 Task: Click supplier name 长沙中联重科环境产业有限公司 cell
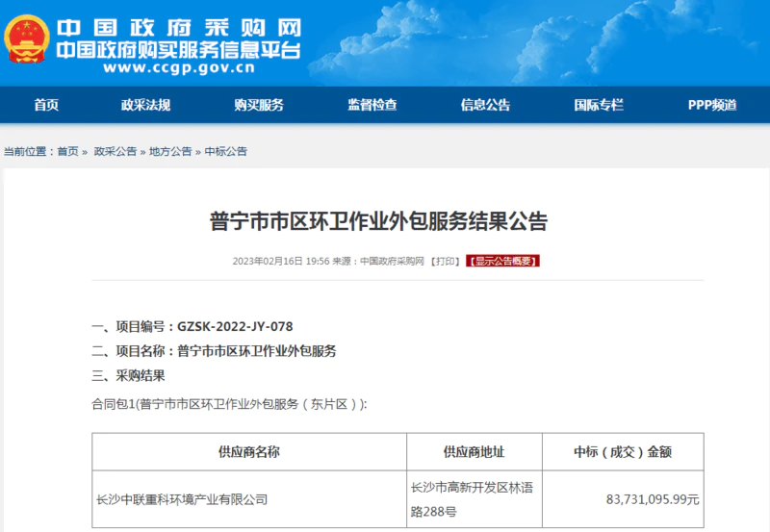click(x=183, y=499)
